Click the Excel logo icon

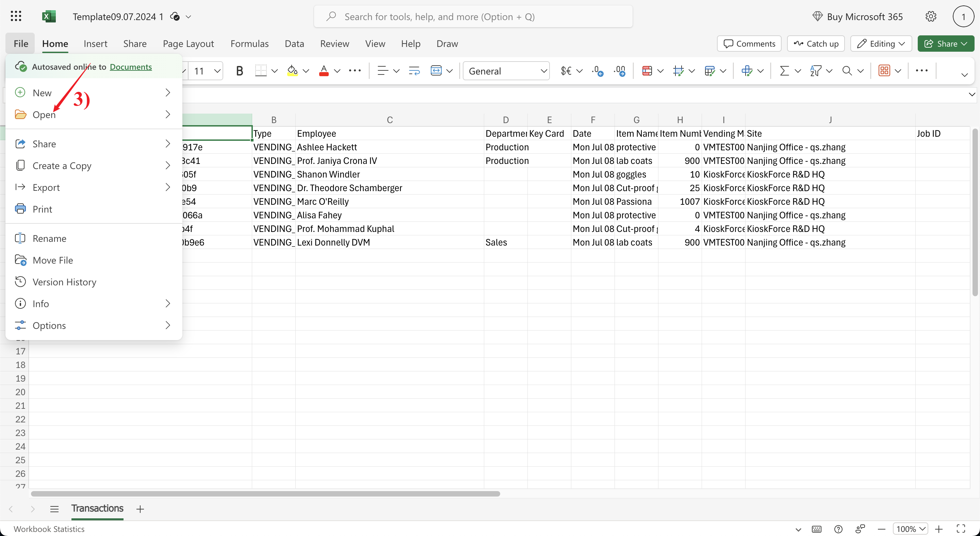pos(49,16)
